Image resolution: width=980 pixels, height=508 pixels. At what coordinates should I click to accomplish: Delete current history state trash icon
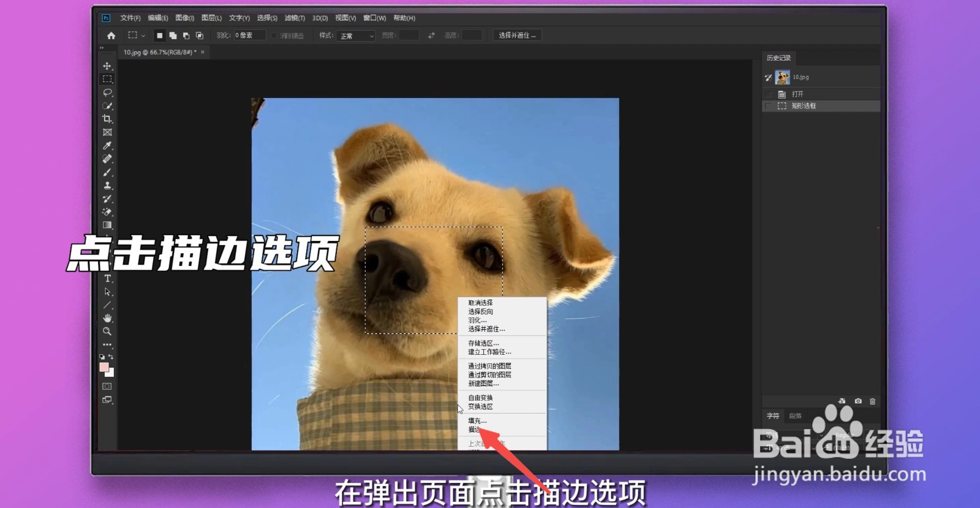pos(873,401)
